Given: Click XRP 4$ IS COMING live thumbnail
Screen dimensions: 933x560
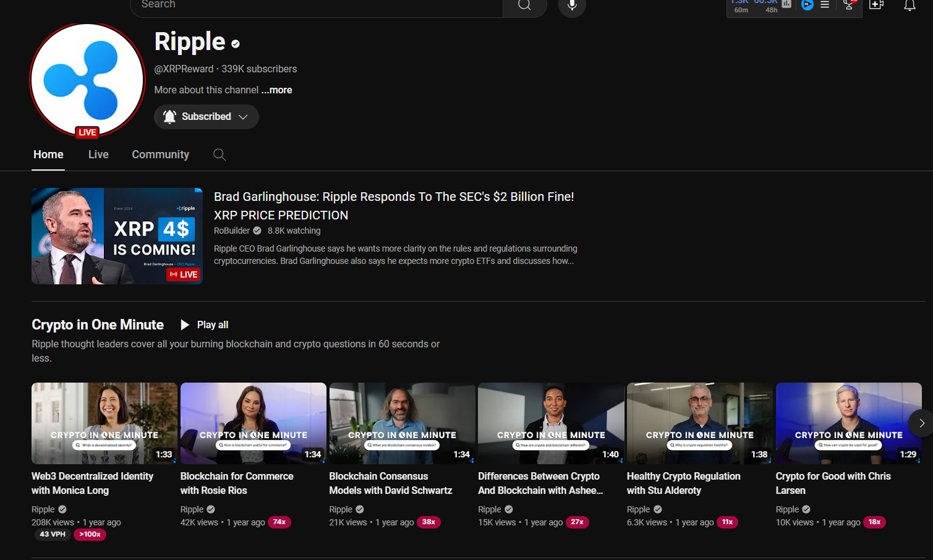Looking at the screenshot, I should pos(117,236).
